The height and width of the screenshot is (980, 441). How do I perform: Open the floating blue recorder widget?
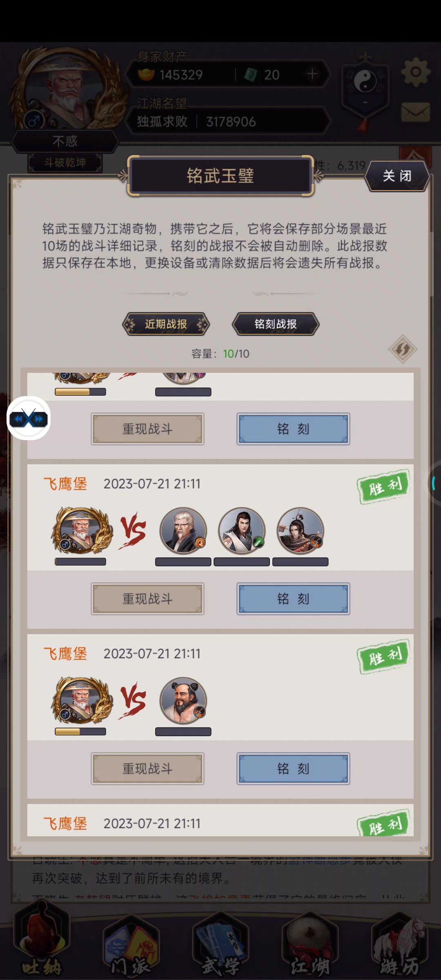click(29, 418)
